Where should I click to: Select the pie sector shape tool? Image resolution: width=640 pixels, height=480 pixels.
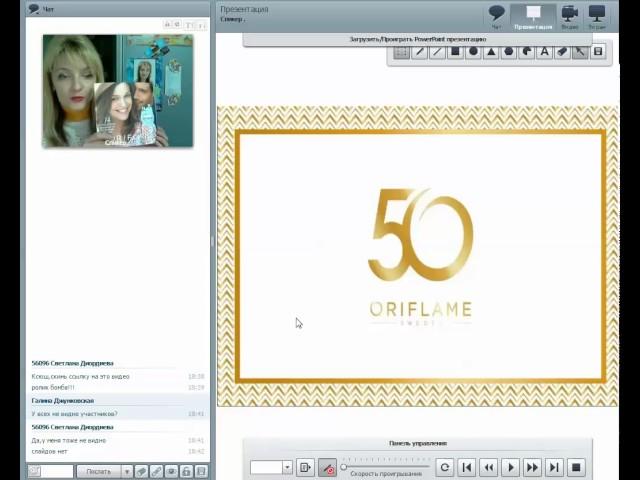pos(527,52)
